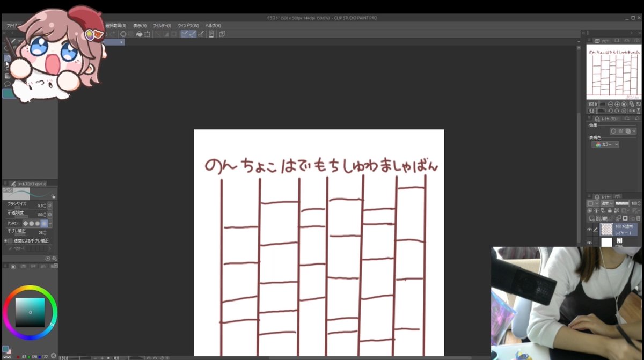This screenshot has width=644, height=360.
Task: Toggle Snap to Ruler in the command bar
Action: [185, 34]
